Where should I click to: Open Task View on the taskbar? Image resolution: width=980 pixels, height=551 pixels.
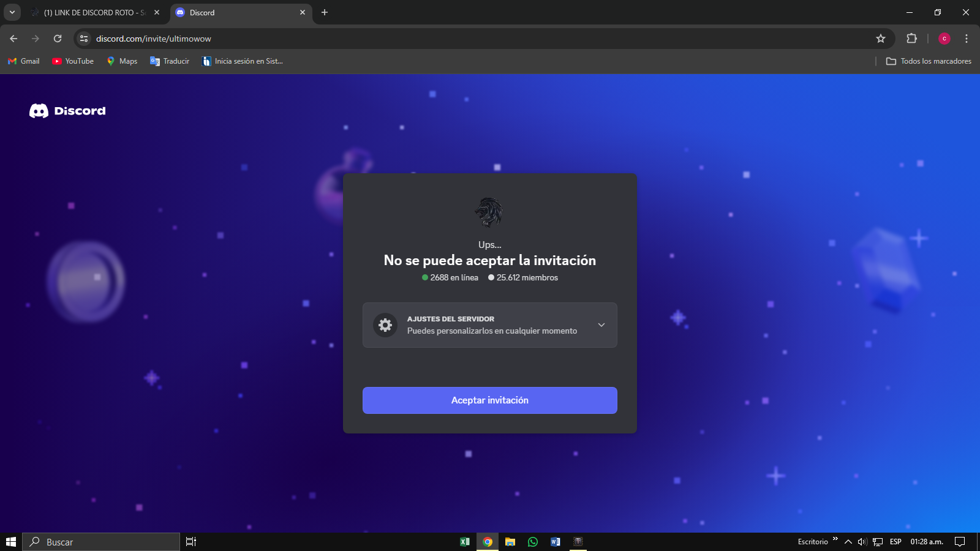point(191,542)
